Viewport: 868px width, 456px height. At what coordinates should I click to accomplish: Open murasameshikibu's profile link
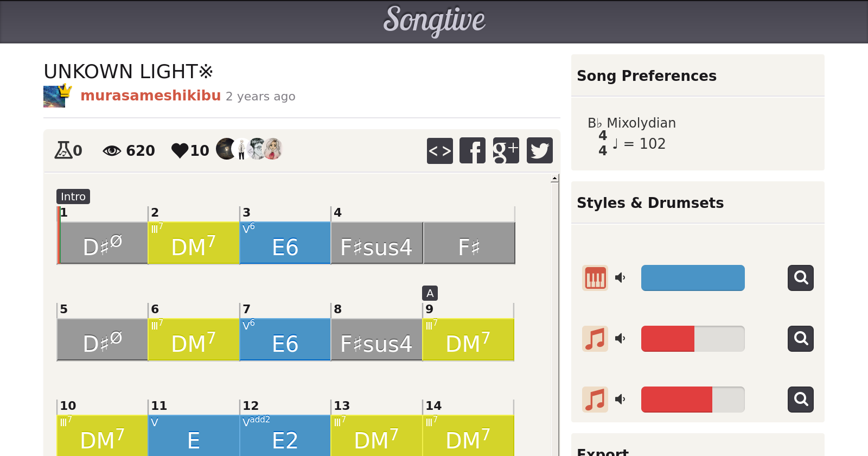(151, 96)
